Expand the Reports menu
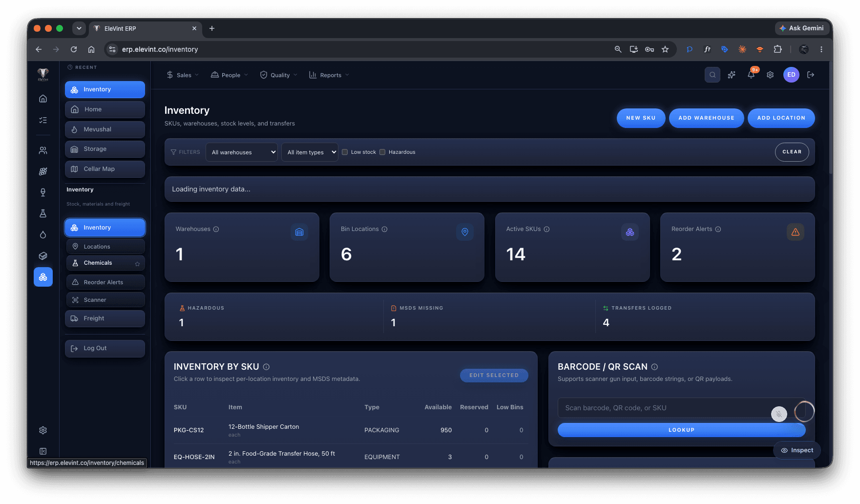This screenshot has height=504, width=860. pos(329,75)
